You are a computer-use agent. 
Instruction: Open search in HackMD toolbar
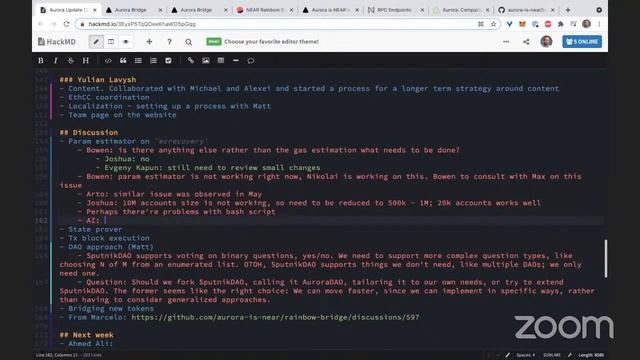tap(189, 42)
